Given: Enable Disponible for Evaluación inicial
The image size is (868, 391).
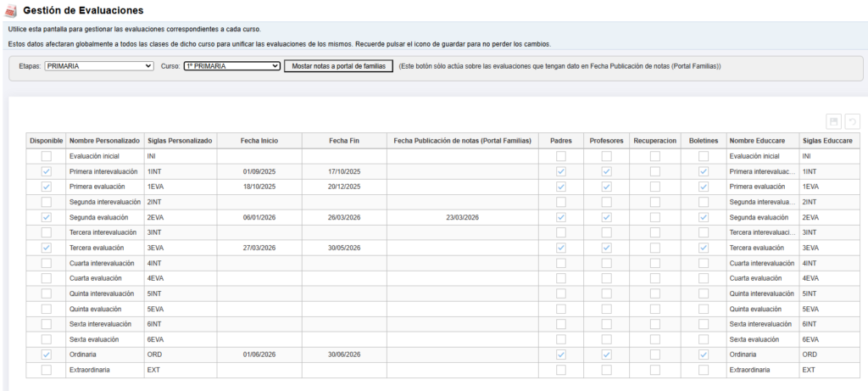Looking at the screenshot, I should [x=46, y=156].
